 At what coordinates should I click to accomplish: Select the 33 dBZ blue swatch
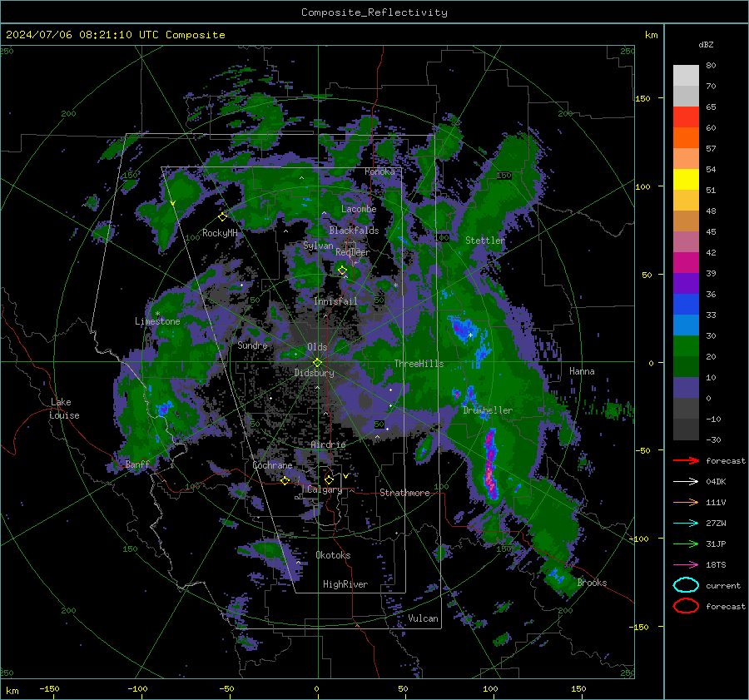[x=686, y=305]
